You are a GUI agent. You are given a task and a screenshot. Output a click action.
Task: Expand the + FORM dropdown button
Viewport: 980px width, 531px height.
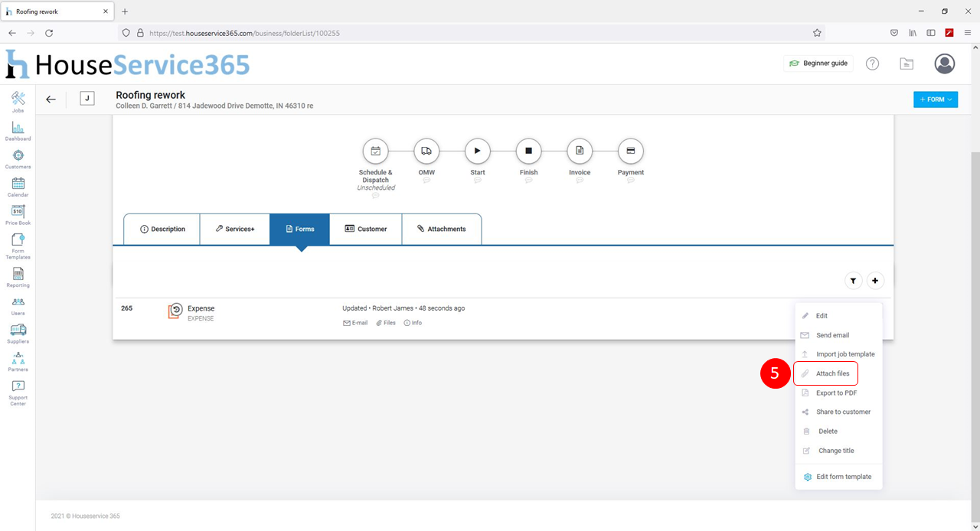click(x=935, y=99)
